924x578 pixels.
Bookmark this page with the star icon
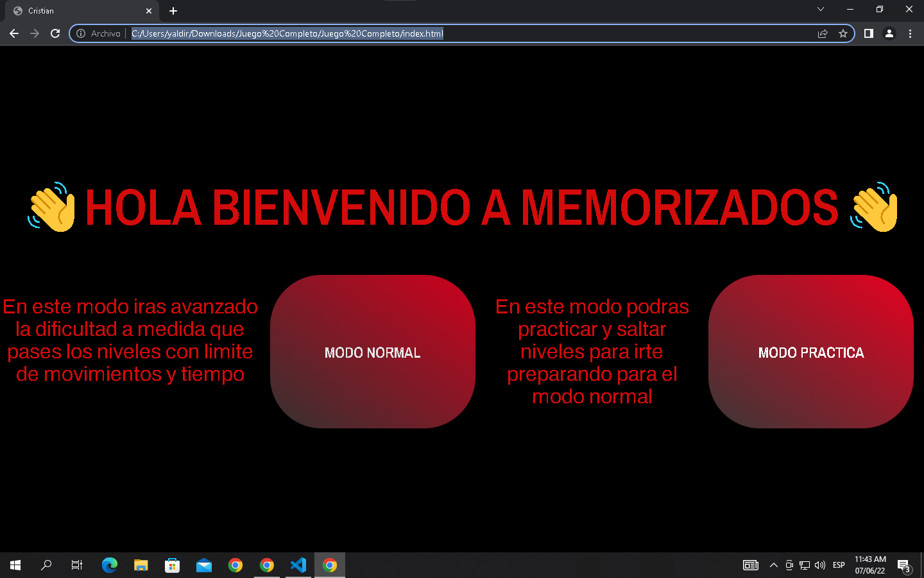(x=843, y=33)
